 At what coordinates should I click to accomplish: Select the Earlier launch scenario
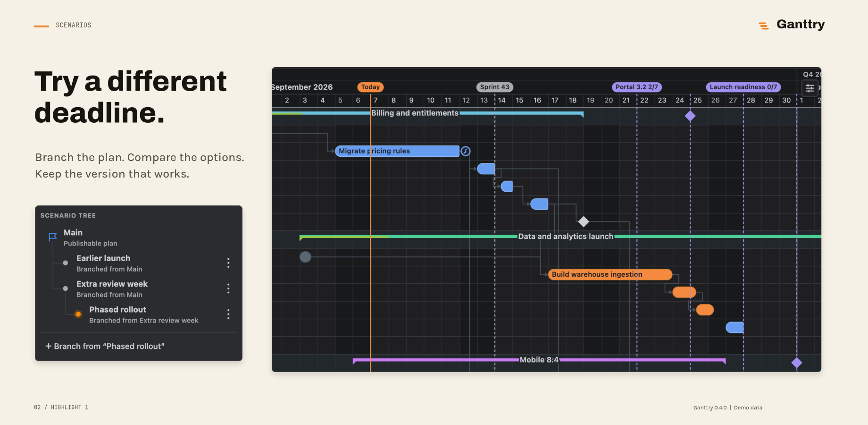click(109, 263)
